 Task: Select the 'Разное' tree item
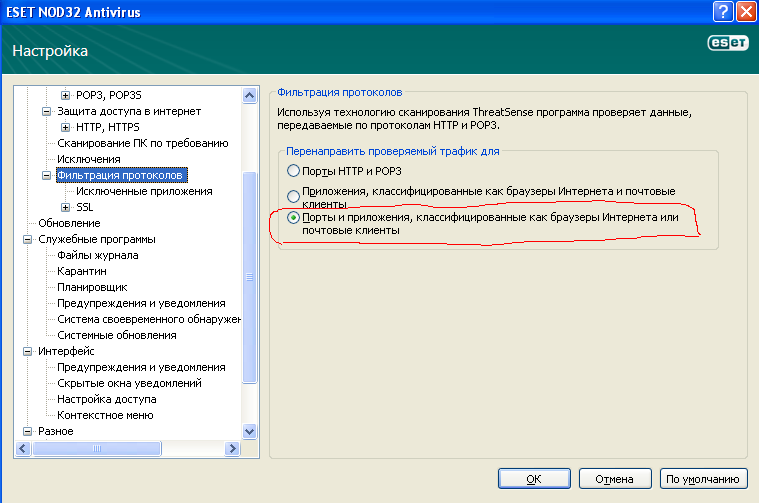click(56, 431)
